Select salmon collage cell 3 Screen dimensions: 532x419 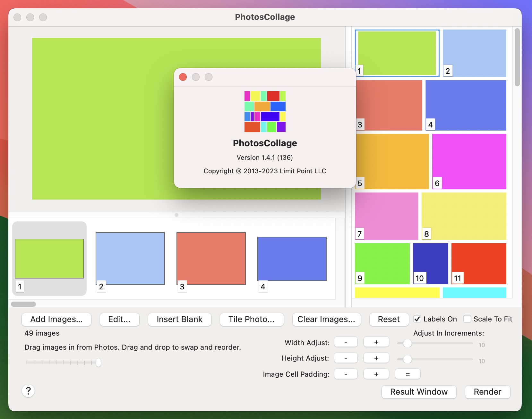click(389, 105)
